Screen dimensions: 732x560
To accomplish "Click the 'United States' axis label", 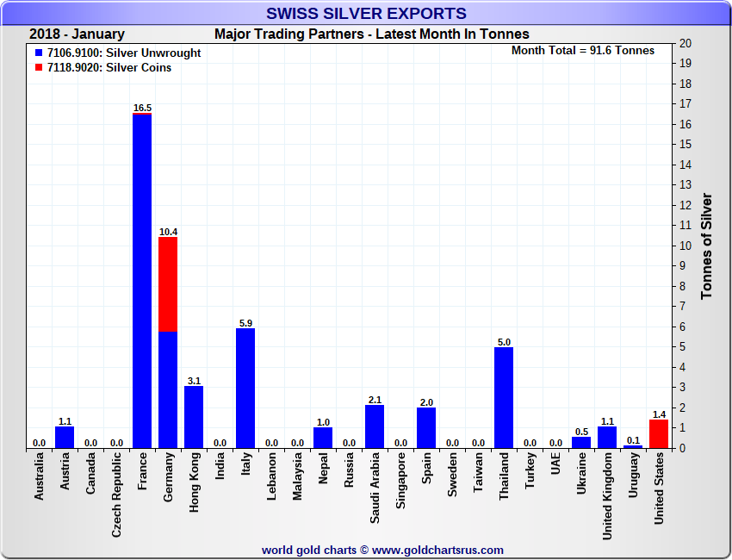I will click(659, 488).
